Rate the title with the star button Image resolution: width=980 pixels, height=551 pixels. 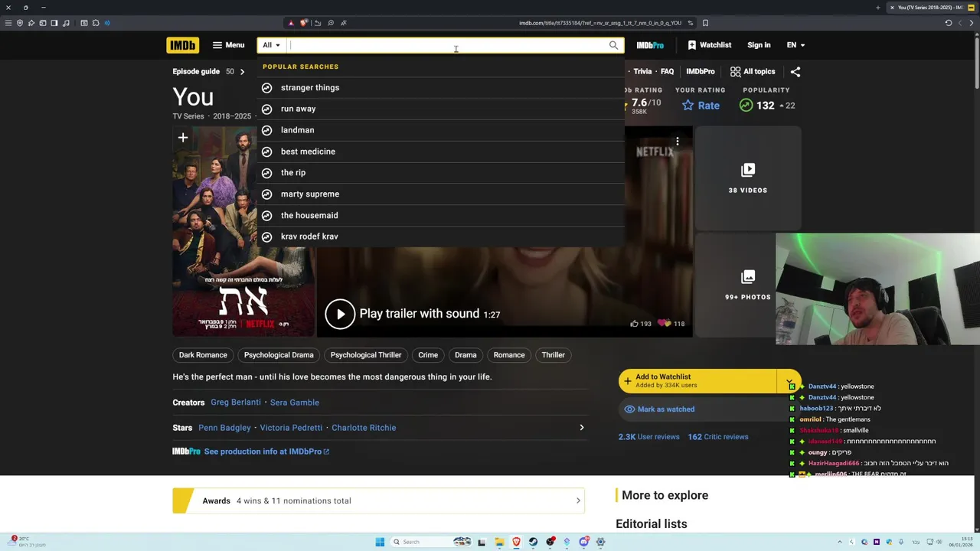coord(701,106)
